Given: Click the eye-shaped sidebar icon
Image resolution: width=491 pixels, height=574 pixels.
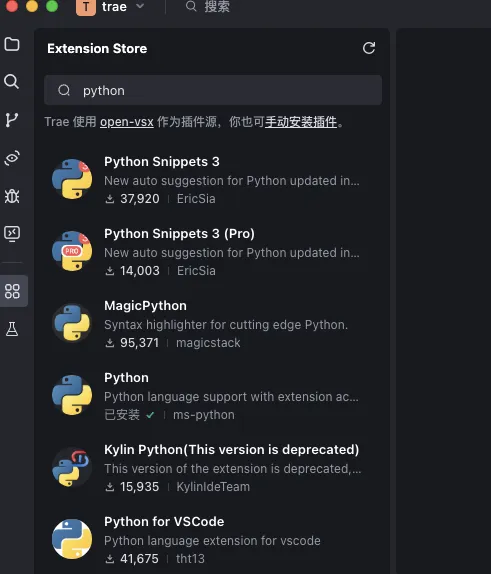Looking at the screenshot, I should click(12, 158).
